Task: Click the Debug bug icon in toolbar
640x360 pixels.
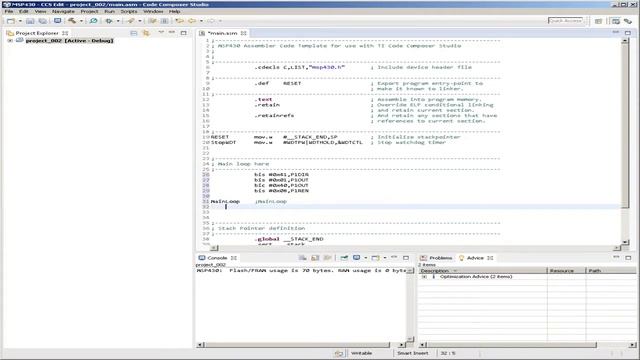Action: (109, 20)
